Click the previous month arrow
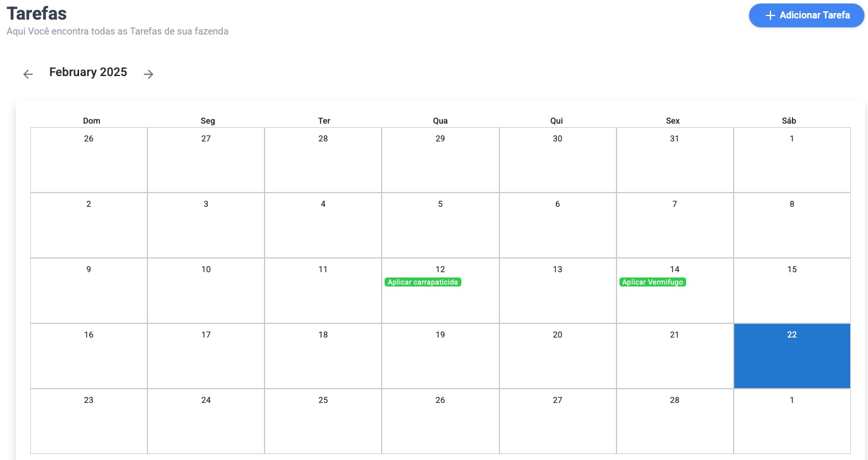 pyautogui.click(x=28, y=74)
